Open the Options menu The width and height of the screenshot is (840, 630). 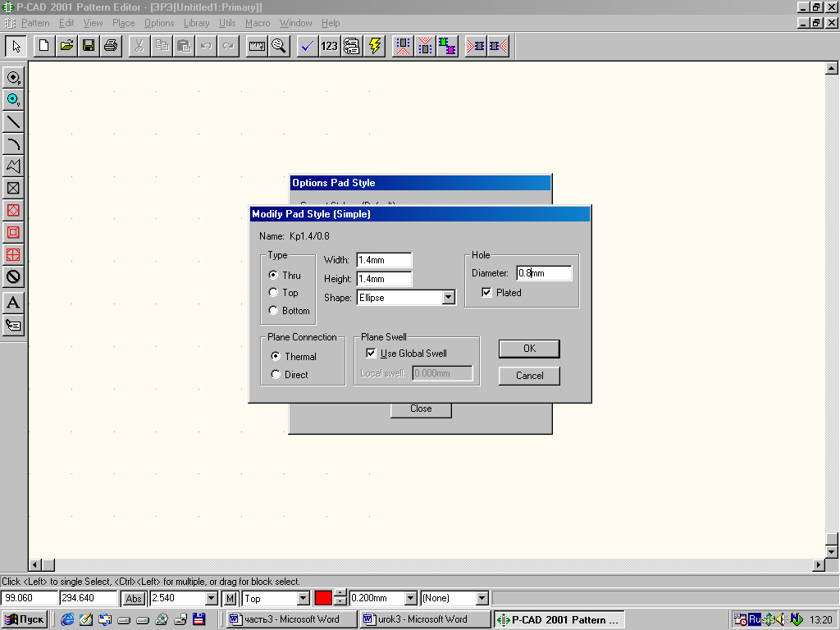pos(159,23)
